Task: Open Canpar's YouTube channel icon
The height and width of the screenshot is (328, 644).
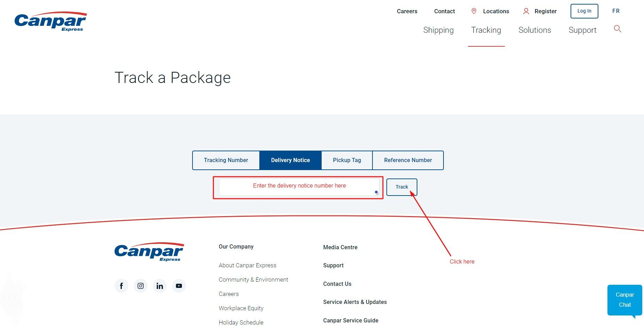Action: (179, 286)
